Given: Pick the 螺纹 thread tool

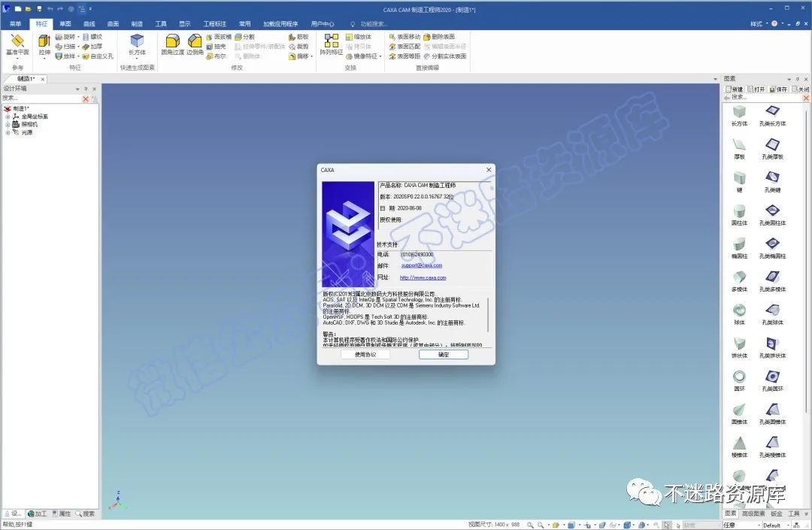Looking at the screenshot, I should click(92, 37).
